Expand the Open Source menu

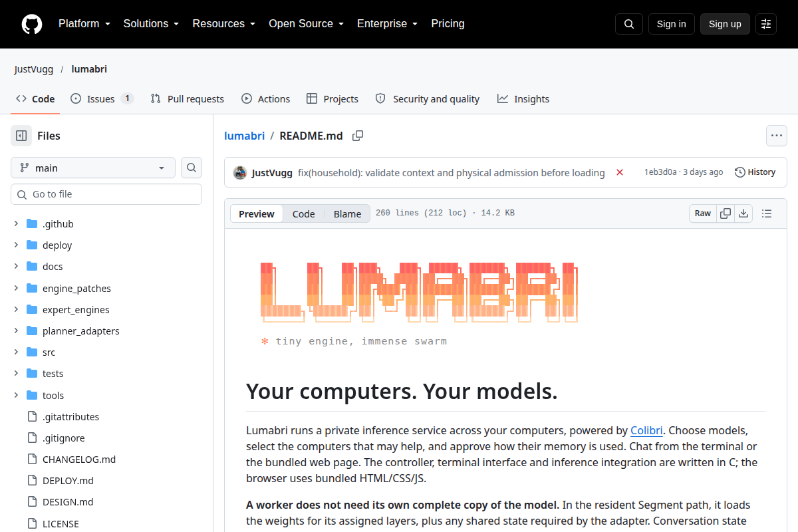click(307, 24)
